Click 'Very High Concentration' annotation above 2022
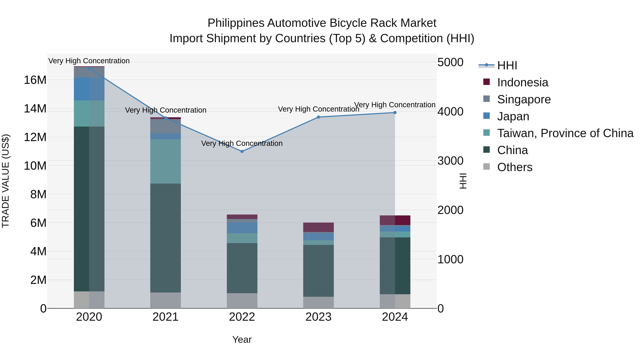The height and width of the screenshot is (362, 644). click(242, 143)
